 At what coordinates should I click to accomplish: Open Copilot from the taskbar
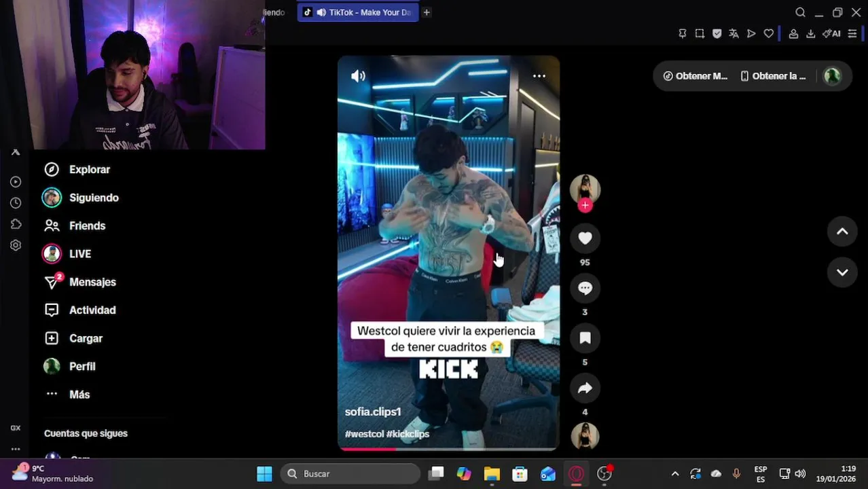click(x=464, y=473)
